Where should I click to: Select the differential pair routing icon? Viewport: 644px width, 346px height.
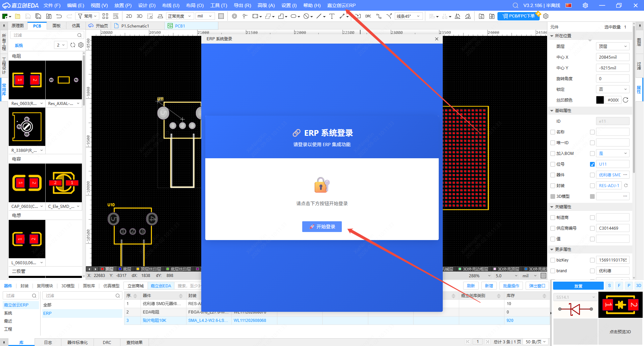[389, 16]
